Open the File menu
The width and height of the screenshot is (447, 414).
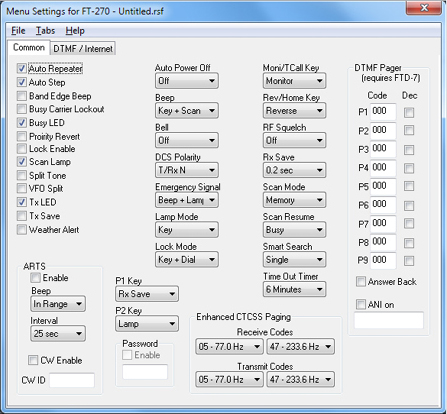click(x=18, y=31)
